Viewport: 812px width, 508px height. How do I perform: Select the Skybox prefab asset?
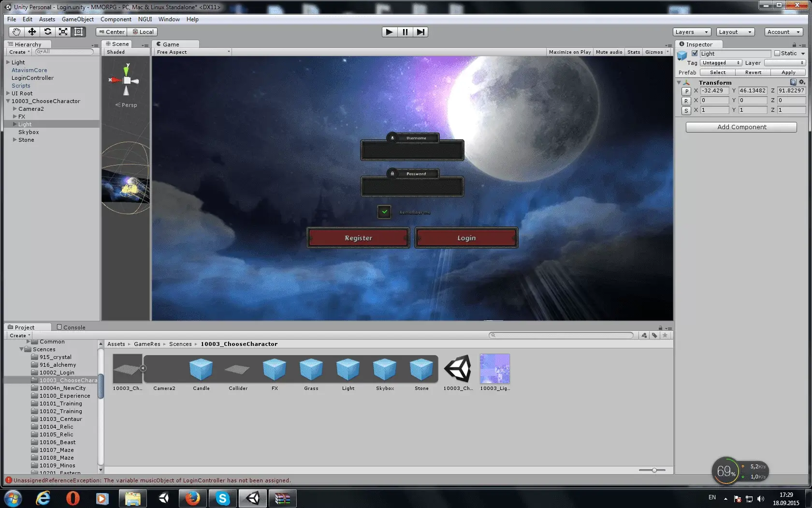tap(385, 374)
